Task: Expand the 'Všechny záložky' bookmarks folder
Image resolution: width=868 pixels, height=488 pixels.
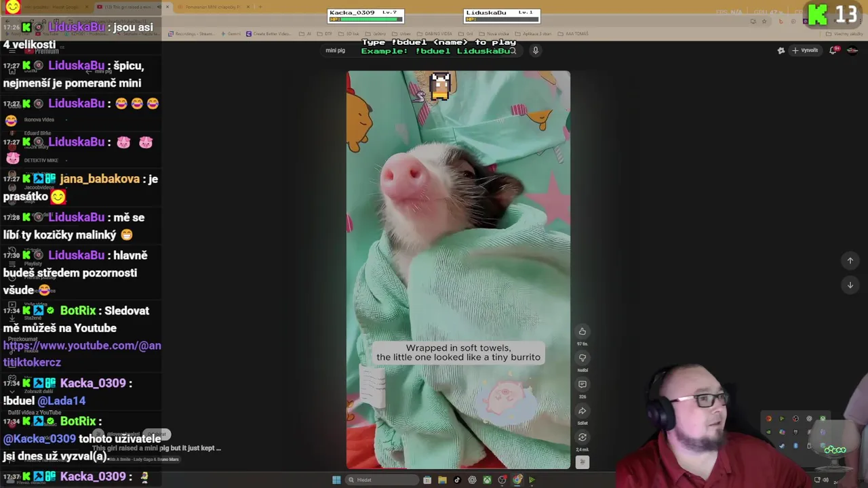Action: pyautogui.click(x=844, y=34)
